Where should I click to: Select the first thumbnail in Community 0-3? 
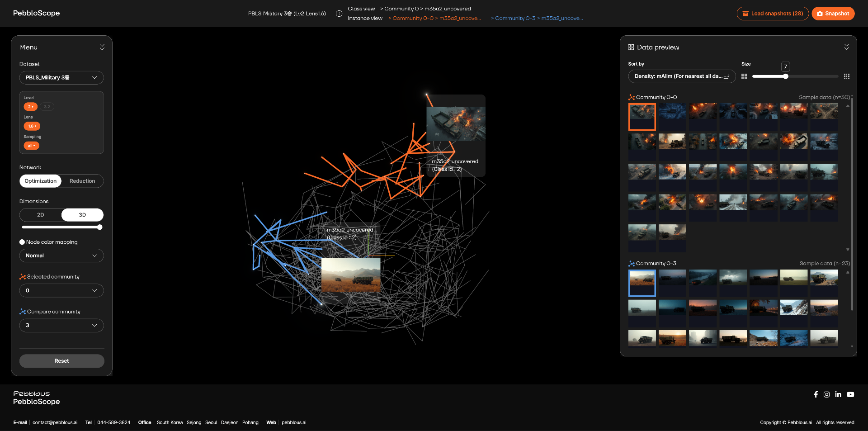[x=642, y=283]
